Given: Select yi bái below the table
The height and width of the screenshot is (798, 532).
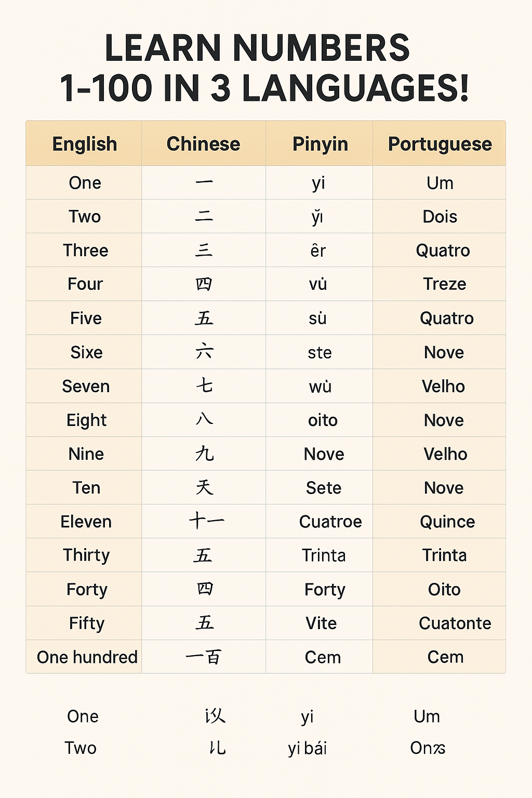Looking at the screenshot, I should (307, 748).
